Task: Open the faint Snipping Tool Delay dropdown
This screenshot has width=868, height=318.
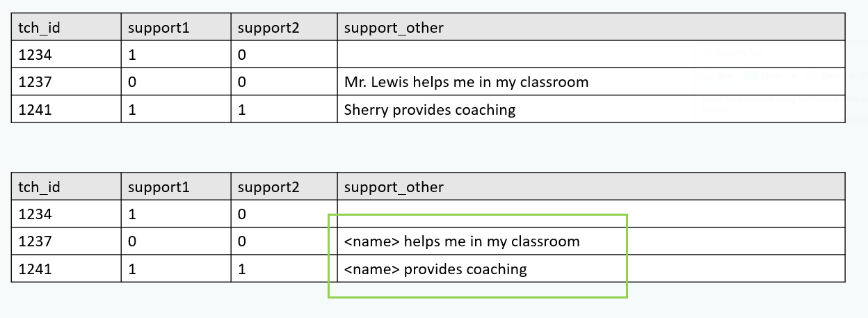Action: (x=832, y=74)
